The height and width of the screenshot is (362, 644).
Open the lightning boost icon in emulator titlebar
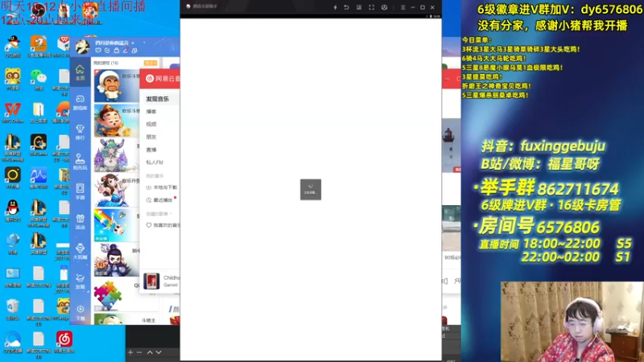335,7
